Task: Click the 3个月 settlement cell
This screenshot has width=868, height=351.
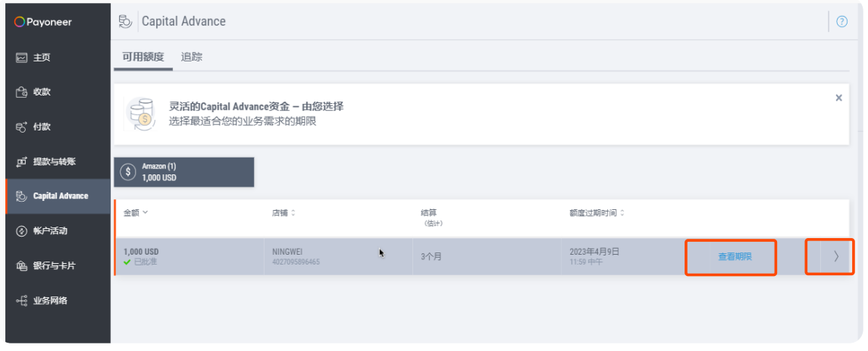Action: tap(432, 257)
